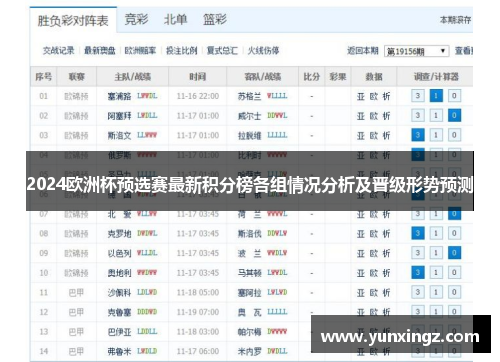Open 欧 data for row 10 奥地利
500x362 pixels.
tap(374, 273)
